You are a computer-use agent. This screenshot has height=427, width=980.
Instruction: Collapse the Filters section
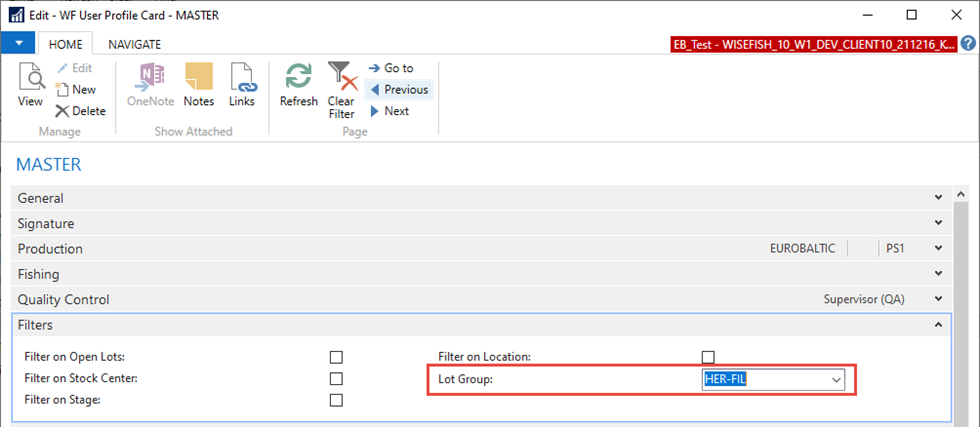[x=937, y=325]
